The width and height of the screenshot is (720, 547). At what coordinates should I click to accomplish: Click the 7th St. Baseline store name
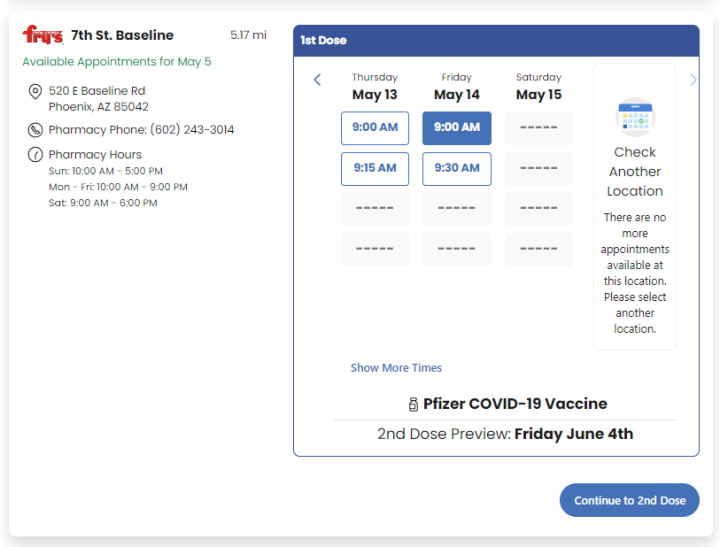click(122, 36)
